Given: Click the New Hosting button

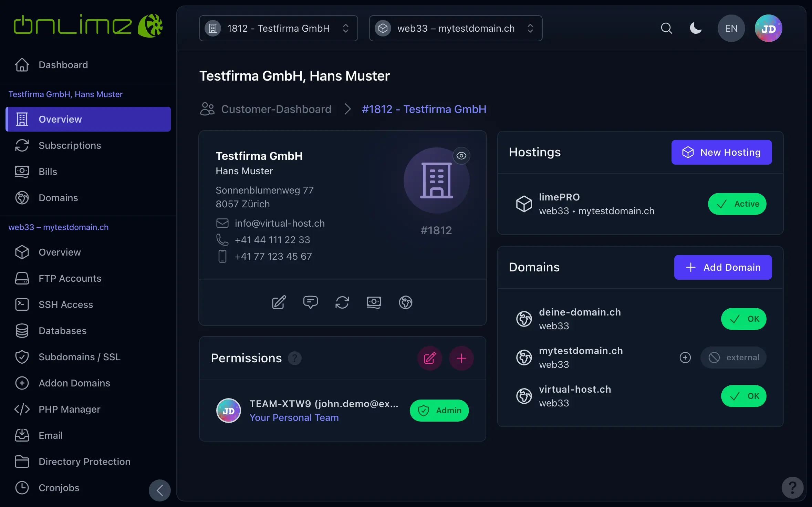Looking at the screenshot, I should click(x=721, y=152).
